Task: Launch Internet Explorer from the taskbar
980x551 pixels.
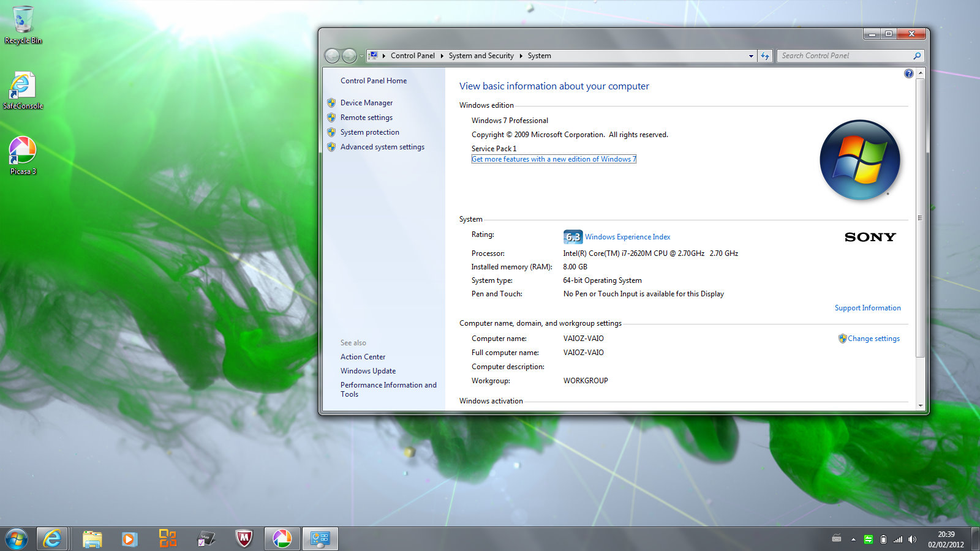Action: [x=52, y=539]
